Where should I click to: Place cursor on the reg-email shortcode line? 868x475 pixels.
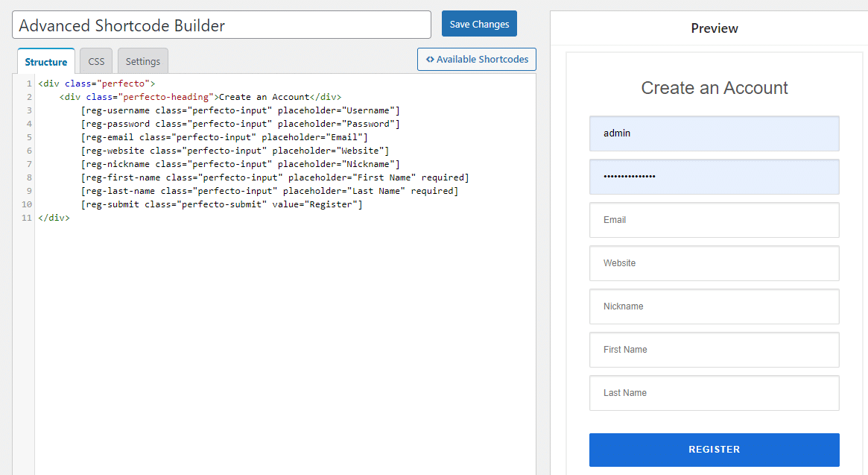[x=224, y=137]
